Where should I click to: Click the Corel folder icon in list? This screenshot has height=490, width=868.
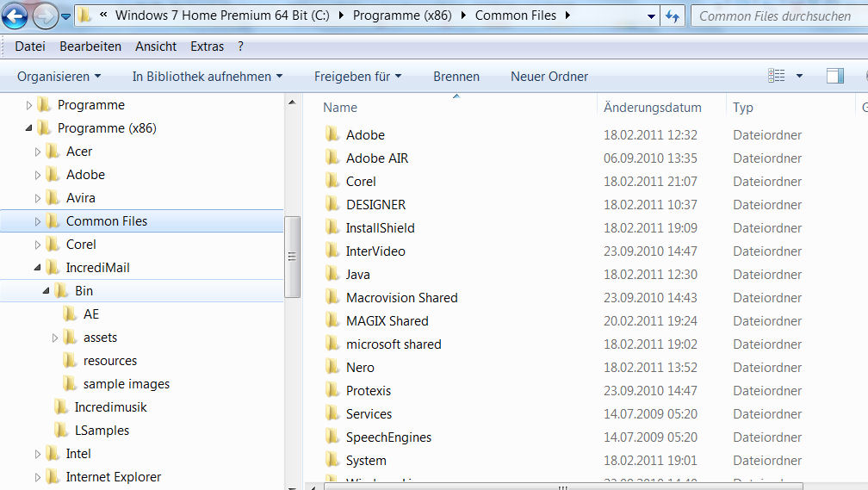[332, 181]
